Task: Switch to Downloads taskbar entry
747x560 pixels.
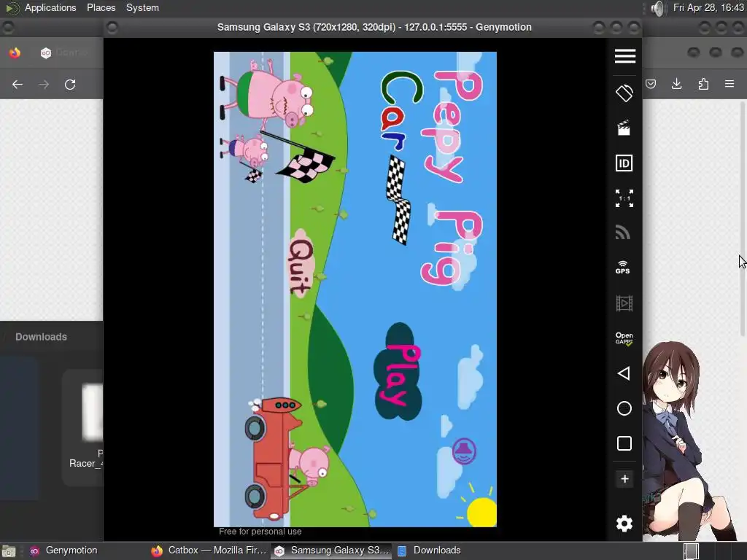Action: [x=429, y=551]
